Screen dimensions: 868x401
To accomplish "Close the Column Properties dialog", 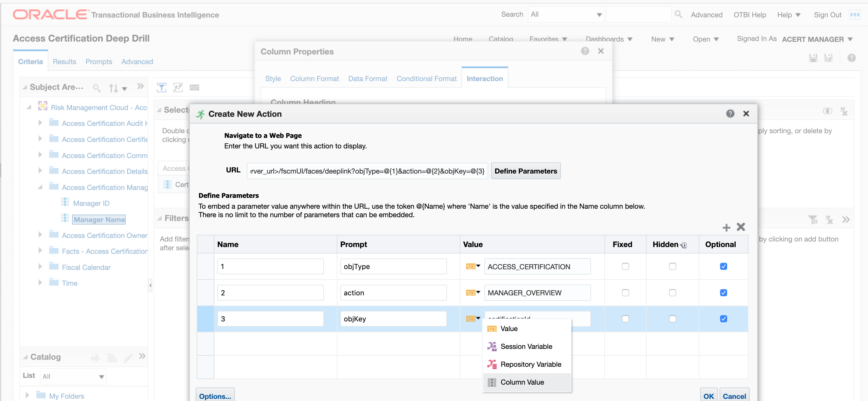I will pos(600,51).
